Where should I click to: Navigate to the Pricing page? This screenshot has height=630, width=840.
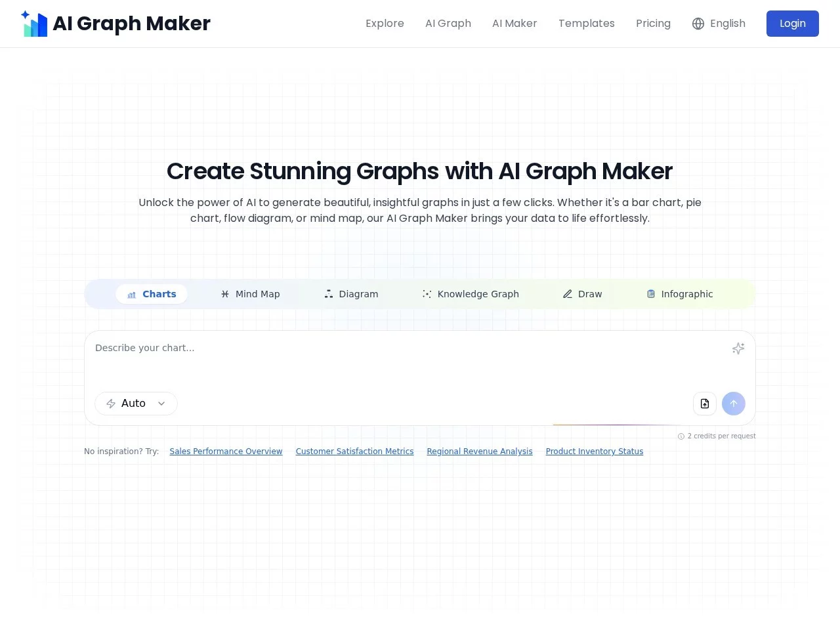coord(653,24)
